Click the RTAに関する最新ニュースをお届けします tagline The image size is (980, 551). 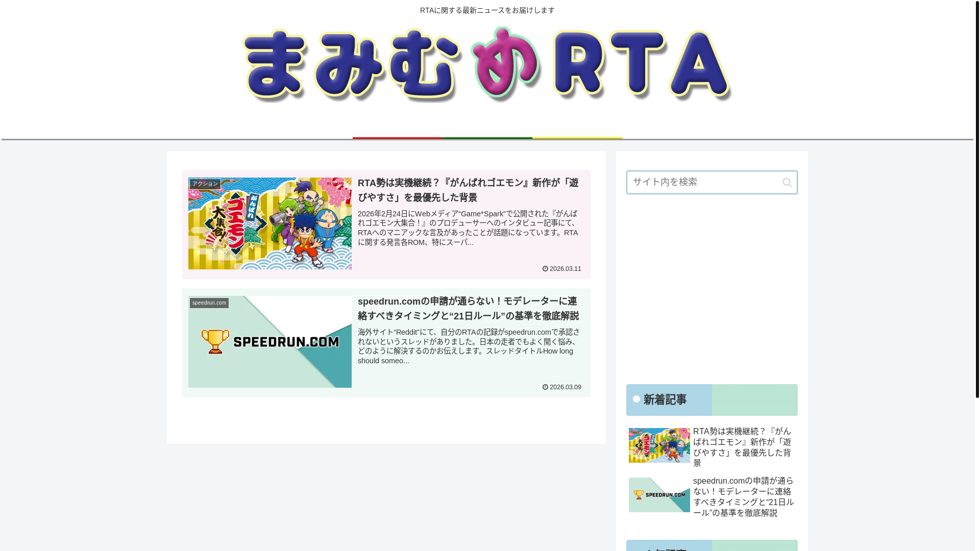click(487, 10)
